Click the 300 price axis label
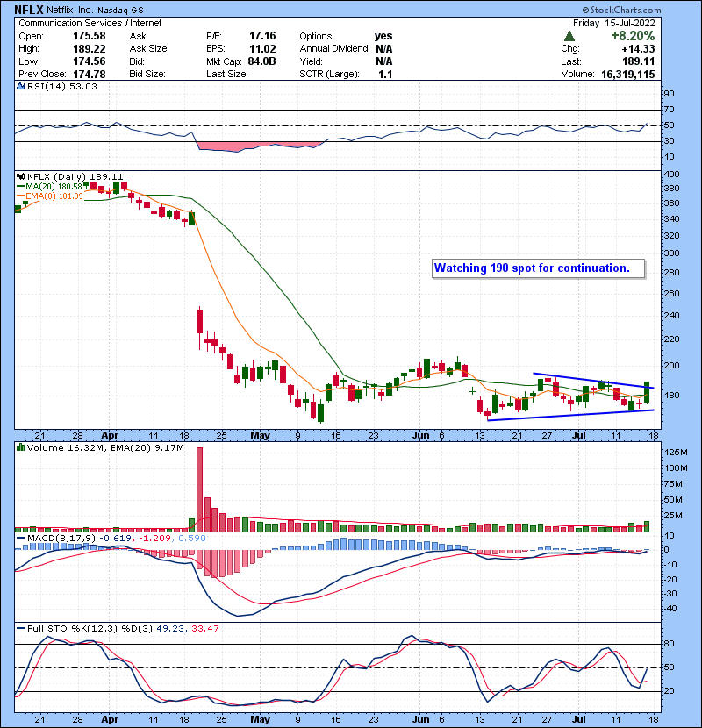 click(x=672, y=253)
